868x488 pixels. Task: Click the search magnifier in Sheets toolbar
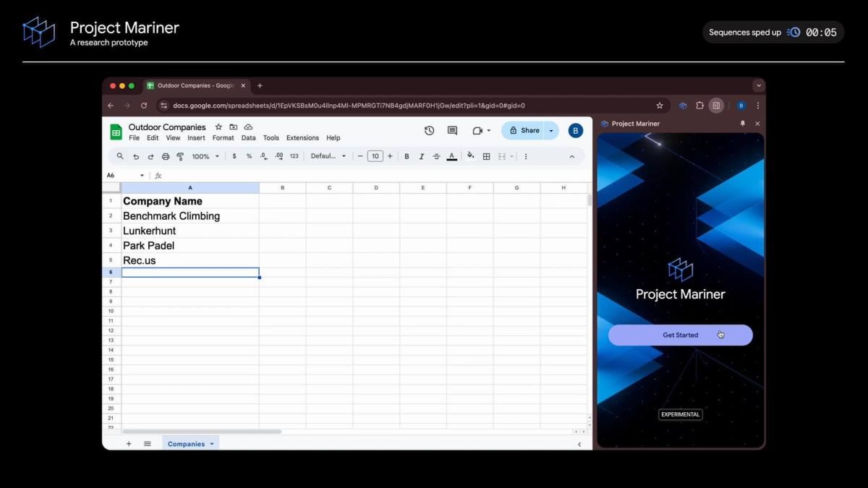pos(120,156)
